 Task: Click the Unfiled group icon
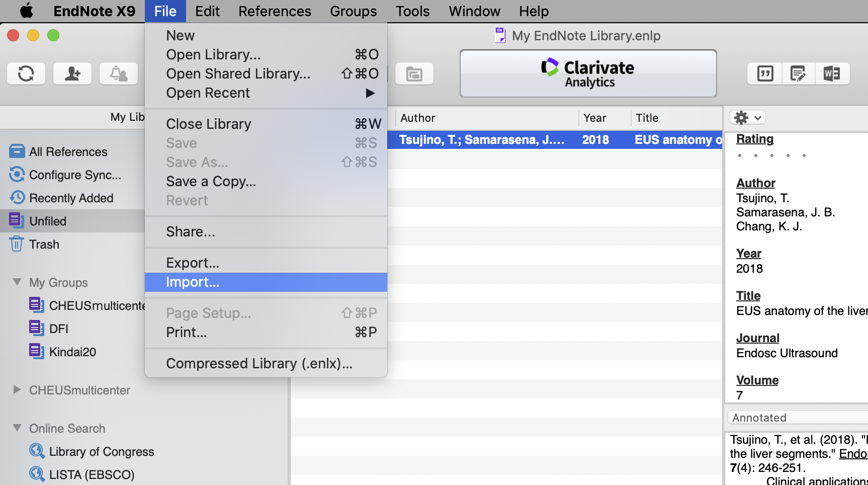(17, 220)
